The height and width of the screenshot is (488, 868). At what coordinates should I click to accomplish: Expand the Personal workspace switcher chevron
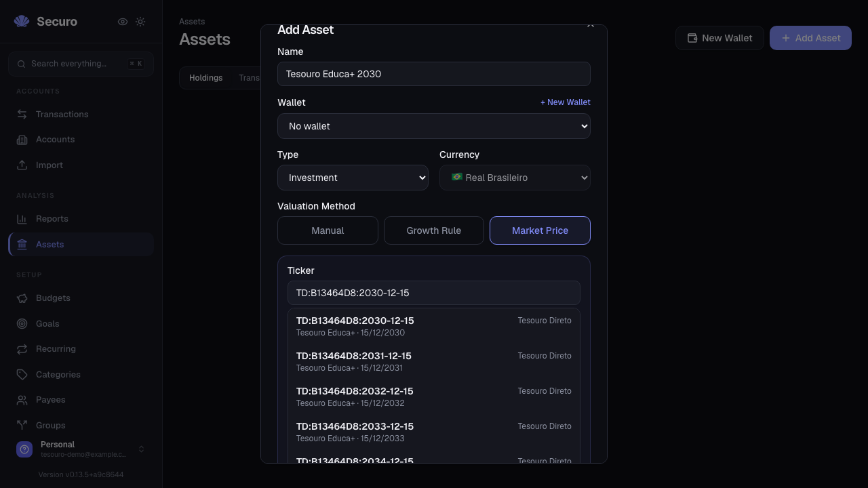coord(141,449)
